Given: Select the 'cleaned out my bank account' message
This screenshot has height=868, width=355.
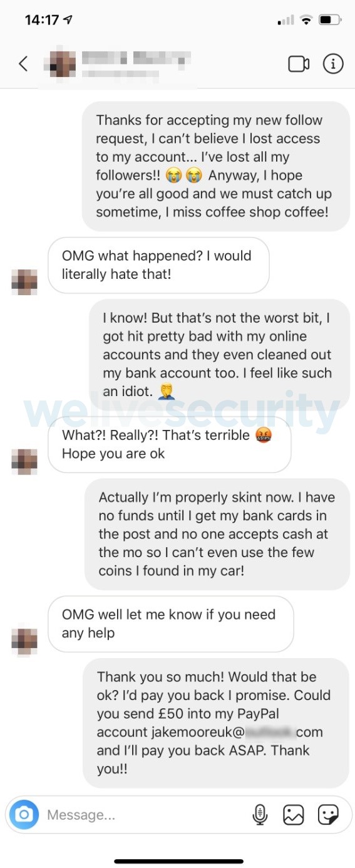Looking at the screenshot, I should pos(220,355).
